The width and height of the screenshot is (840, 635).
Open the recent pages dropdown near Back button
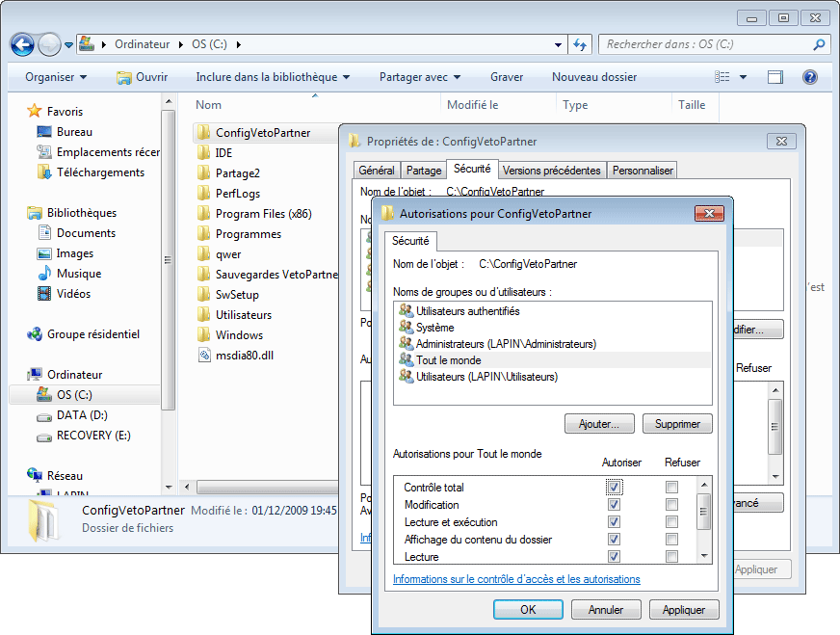pos(68,45)
